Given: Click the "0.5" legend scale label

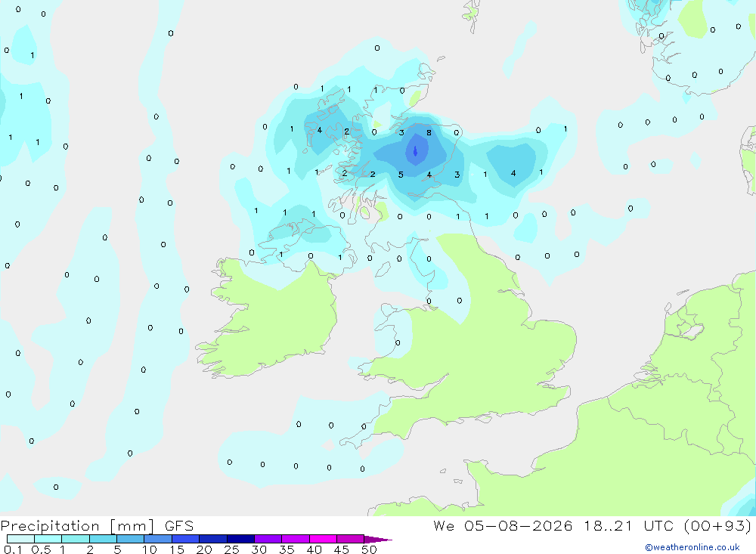Looking at the screenshot, I should (41, 549).
